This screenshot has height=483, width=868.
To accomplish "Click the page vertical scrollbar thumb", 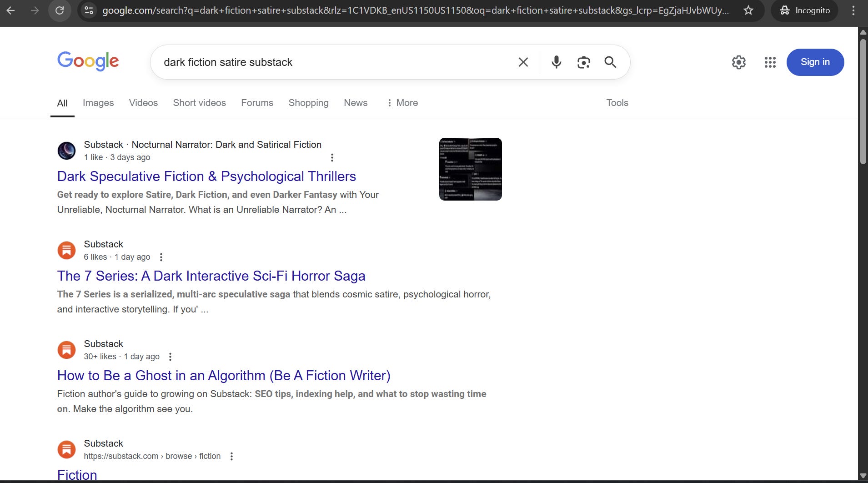I will point(863,101).
